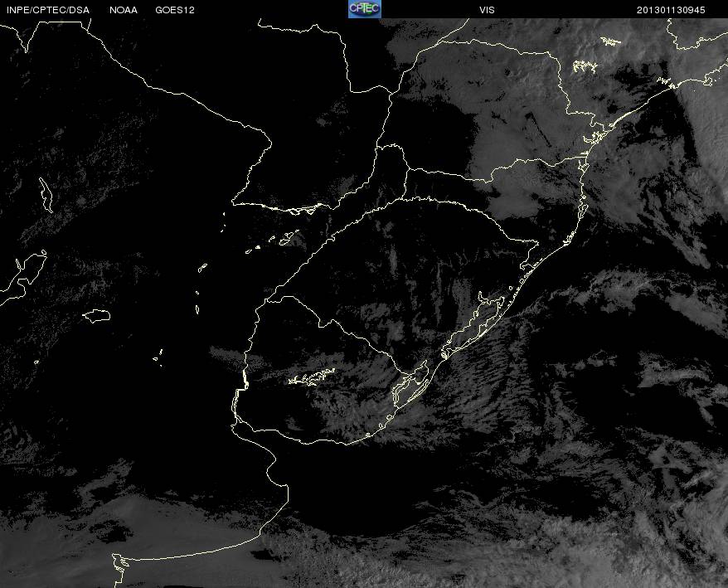Click inside the Lagoa dos Patos outline
The width and height of the screenshot is (728, 588).
click(x=474, y=323)
